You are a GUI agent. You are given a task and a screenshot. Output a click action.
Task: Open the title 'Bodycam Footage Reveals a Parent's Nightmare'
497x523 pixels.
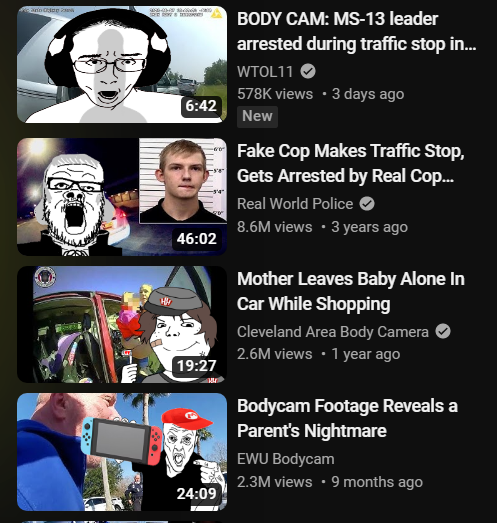click(x=347, y=419)
